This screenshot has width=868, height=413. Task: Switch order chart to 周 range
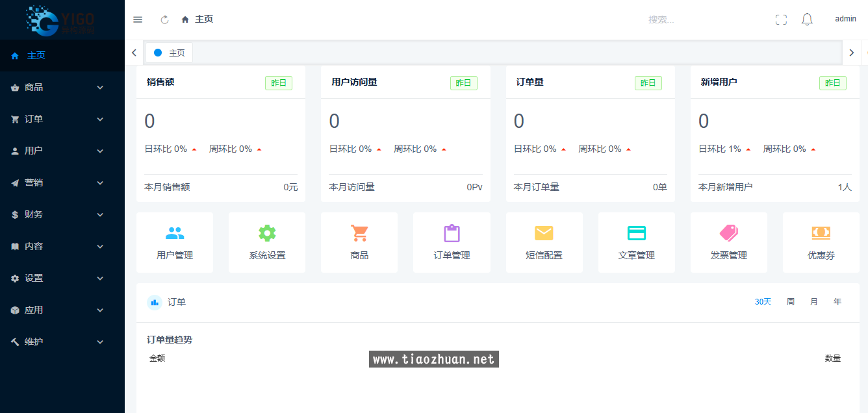791,302
